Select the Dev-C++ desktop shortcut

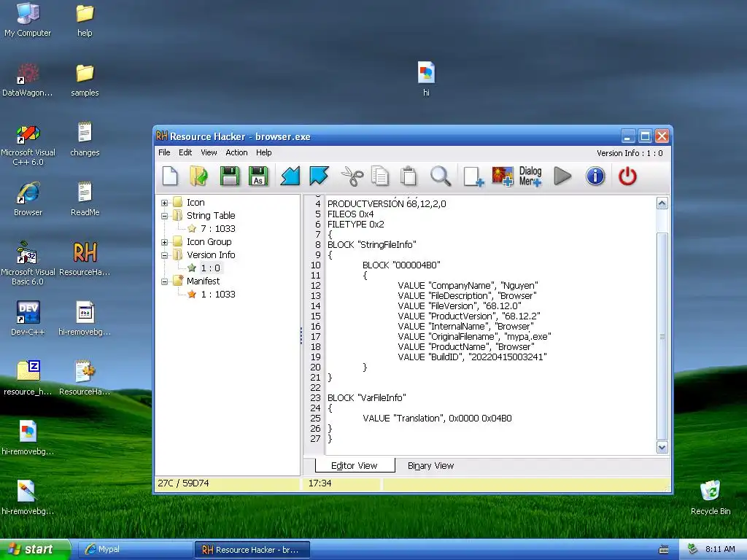[x=28, y=318]
